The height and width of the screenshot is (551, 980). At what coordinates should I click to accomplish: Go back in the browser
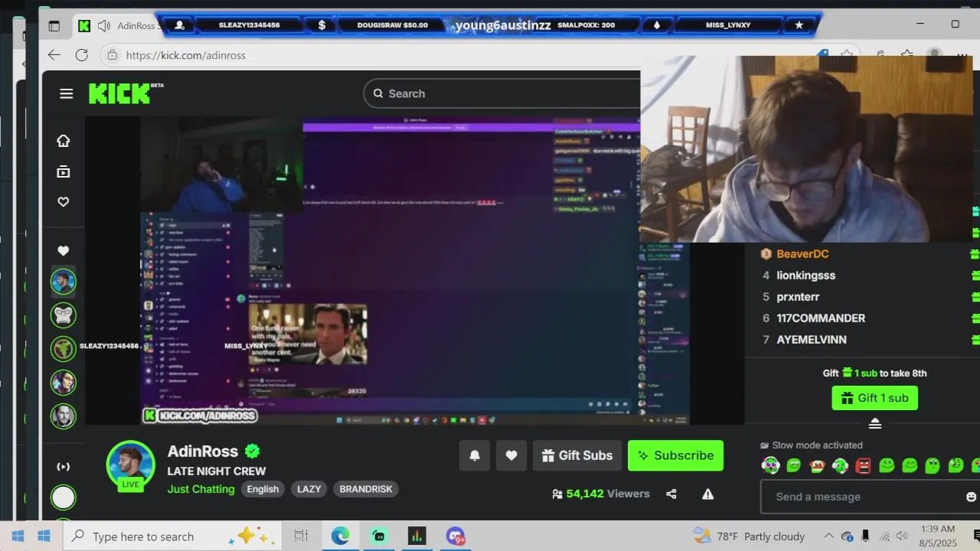pyautogui.click(x=54, y=55)
